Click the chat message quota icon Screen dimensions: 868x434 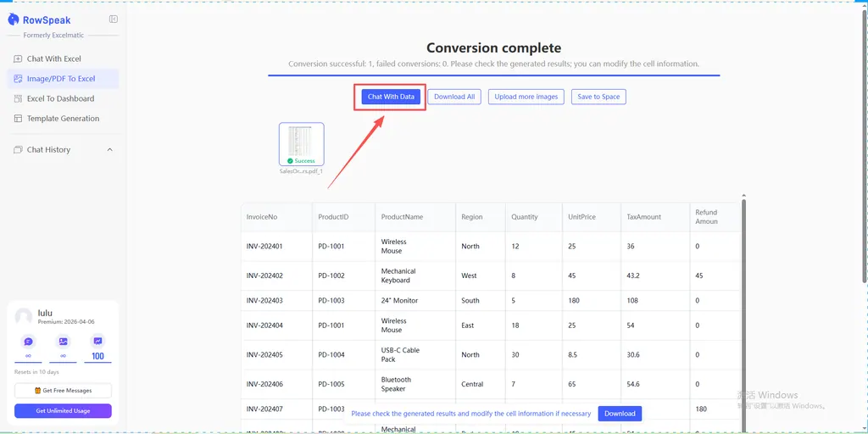point(28,341)
